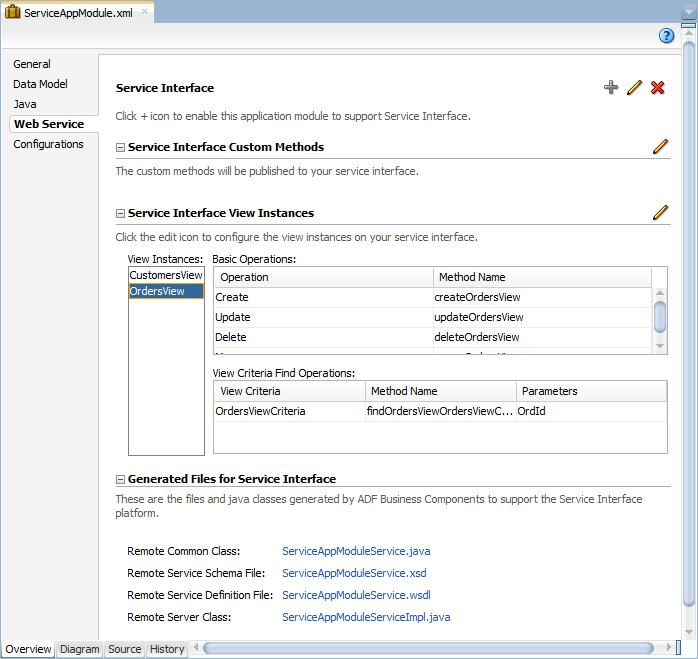Click the main editor vertical scrollbar thumb

(689, 324)
